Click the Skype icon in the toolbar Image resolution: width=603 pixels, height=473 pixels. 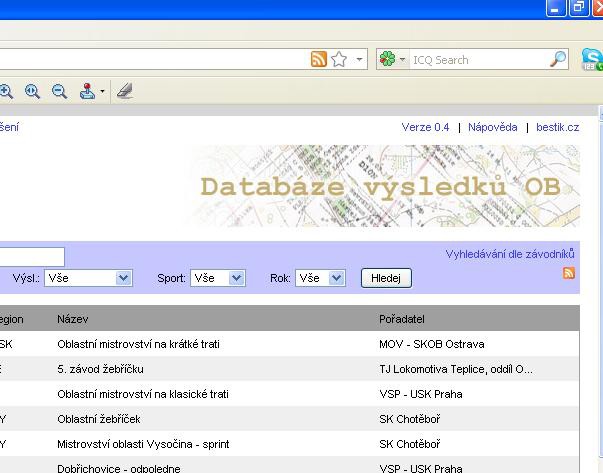(591, 60)
